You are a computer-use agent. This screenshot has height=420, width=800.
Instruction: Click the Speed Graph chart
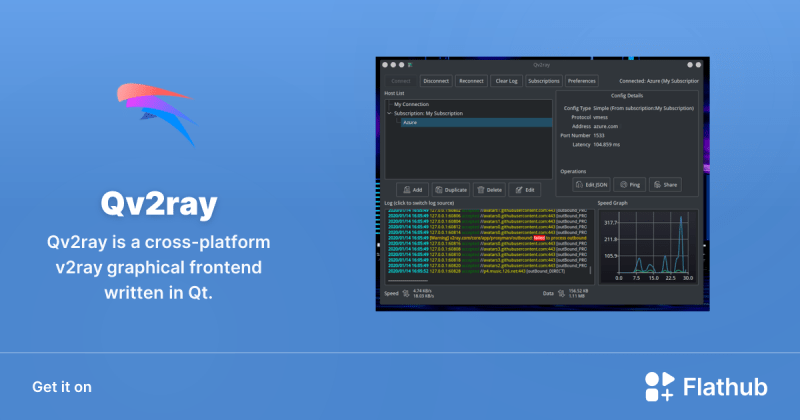pyautogui.click(x=647, y=246)
